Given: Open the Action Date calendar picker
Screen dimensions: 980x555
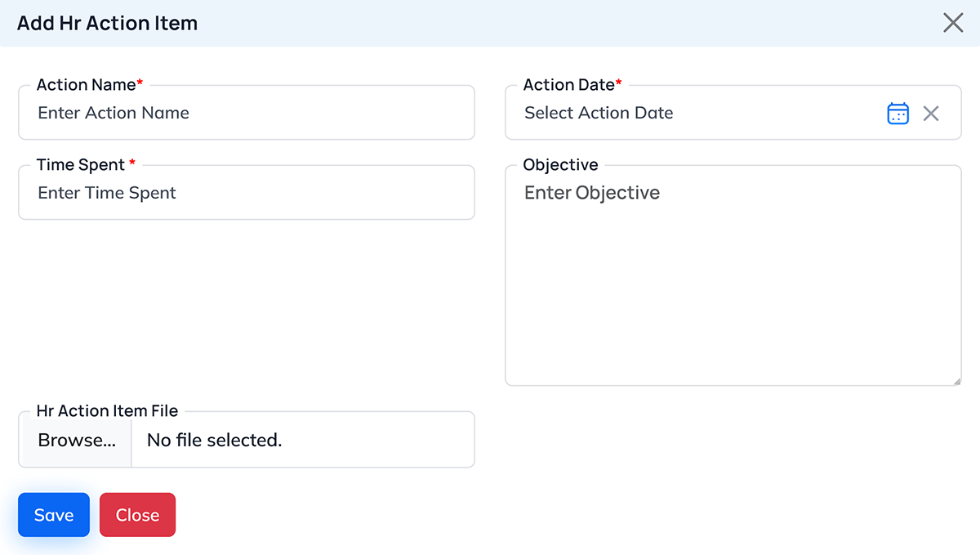Looking at the screenshot, I should click(898, 114).
